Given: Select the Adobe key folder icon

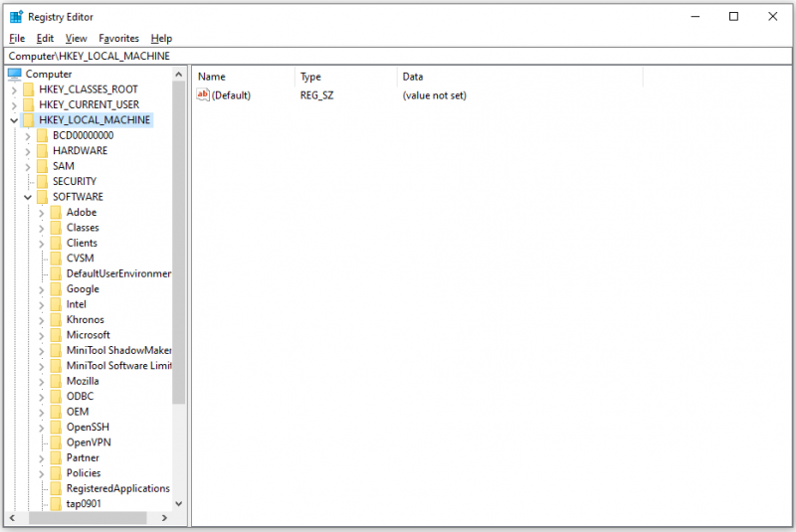Looking at the screenshot, I should coord(56,213).
